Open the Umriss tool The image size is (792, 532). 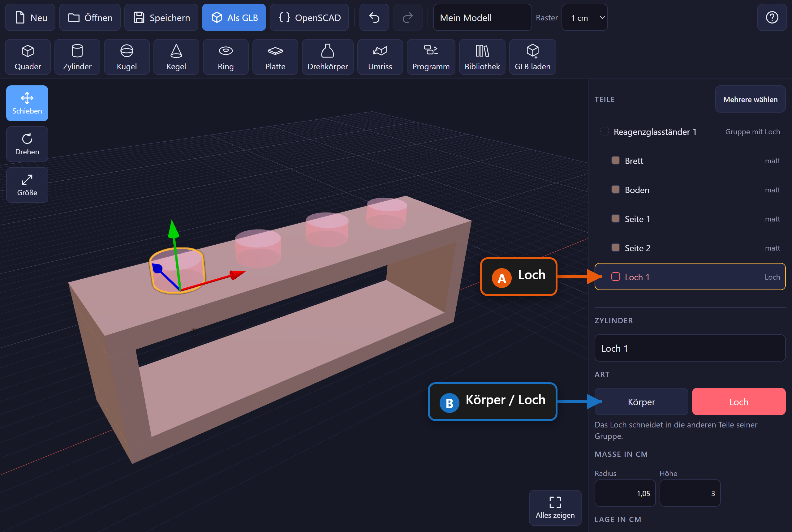380,57
